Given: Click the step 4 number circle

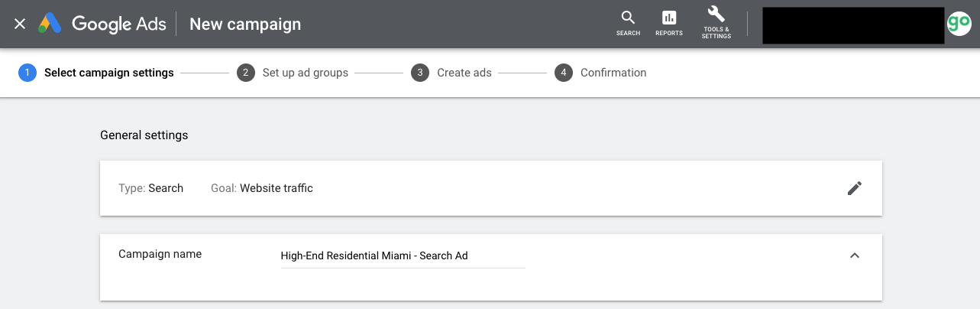Looking at the screenshot, I should [x=564, y=73].
